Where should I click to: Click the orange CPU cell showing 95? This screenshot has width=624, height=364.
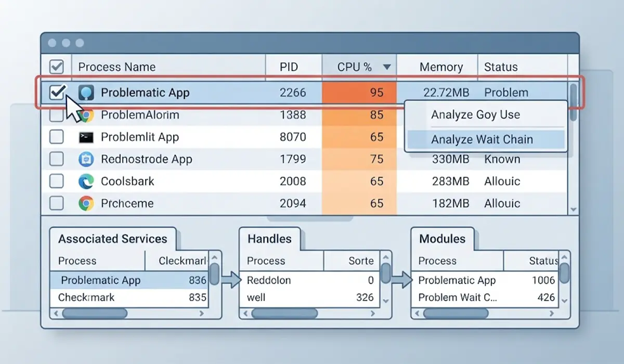tap(359, 93)
